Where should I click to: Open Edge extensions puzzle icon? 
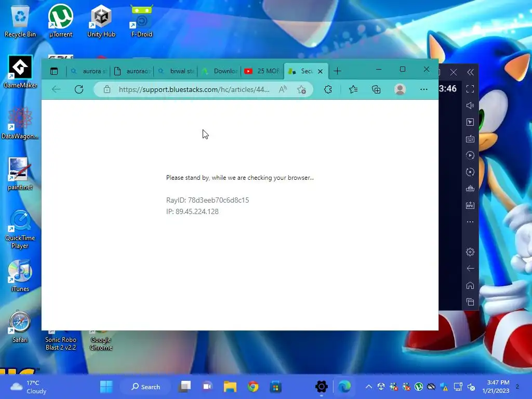coord(328,89)
